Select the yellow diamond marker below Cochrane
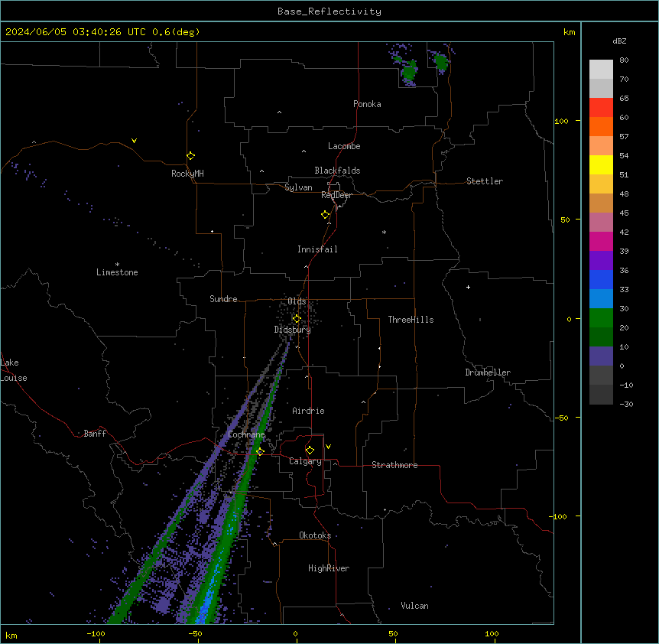Screen dimensions: 659x644 260,452
